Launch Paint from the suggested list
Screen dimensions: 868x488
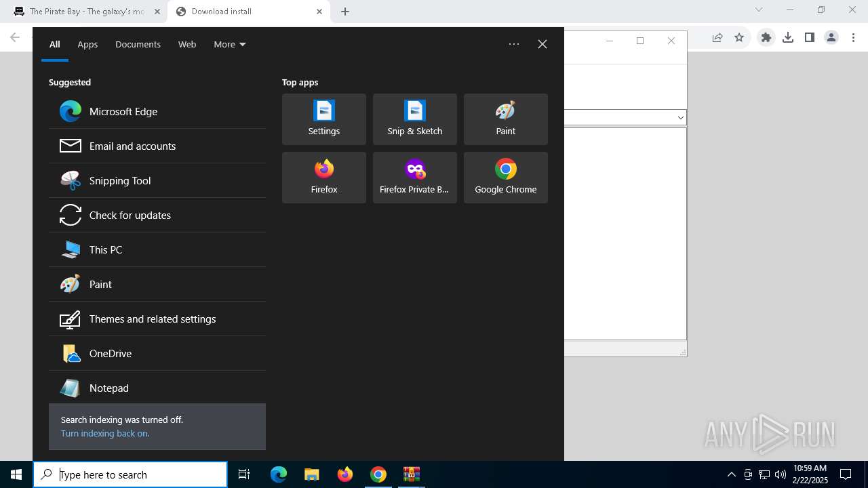[157, 284]
